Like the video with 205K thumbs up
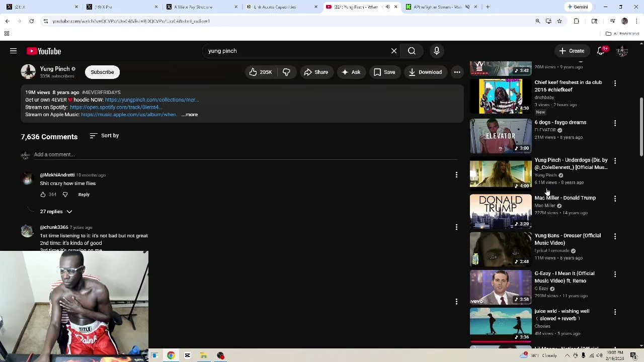 (261, 72)
